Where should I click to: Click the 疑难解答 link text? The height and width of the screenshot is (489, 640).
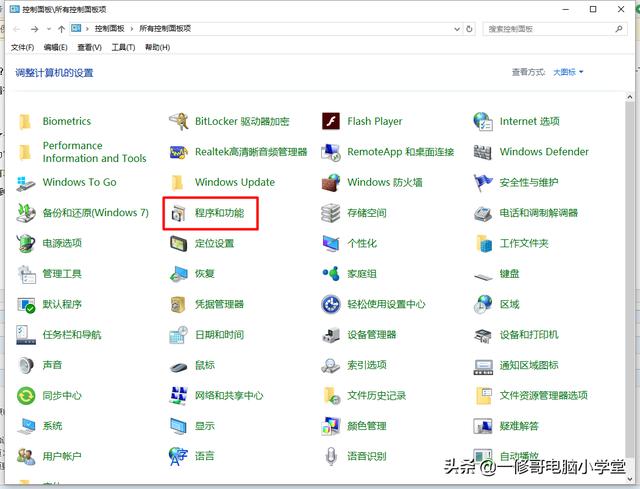point(519,426)
